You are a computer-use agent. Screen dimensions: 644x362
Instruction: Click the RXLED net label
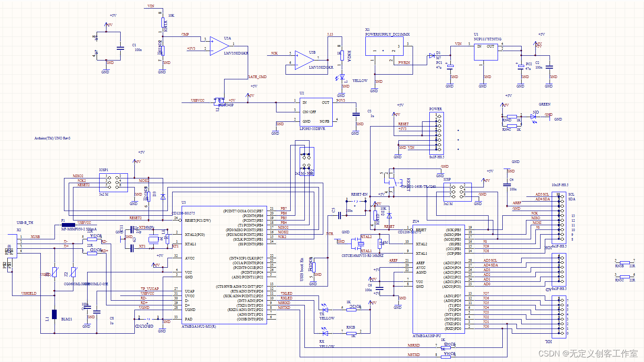pyautogui.click(x=286, y=298)
